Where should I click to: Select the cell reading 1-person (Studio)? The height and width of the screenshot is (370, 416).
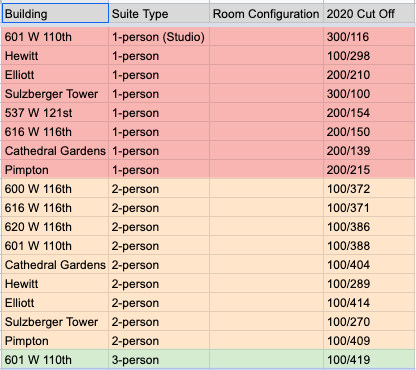pyautogui.click(x=159, y=37)
